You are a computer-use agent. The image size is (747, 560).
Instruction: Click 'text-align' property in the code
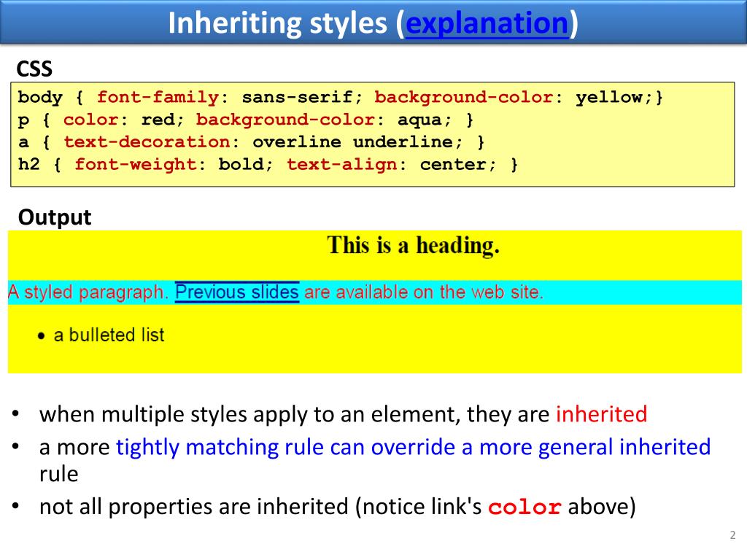tap(342, 164)
